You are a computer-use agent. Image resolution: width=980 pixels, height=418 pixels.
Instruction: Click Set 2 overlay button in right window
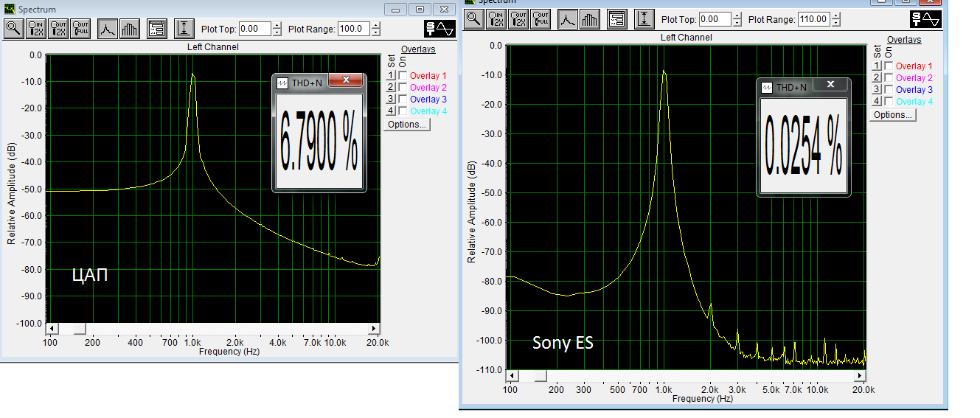(878, 78)
